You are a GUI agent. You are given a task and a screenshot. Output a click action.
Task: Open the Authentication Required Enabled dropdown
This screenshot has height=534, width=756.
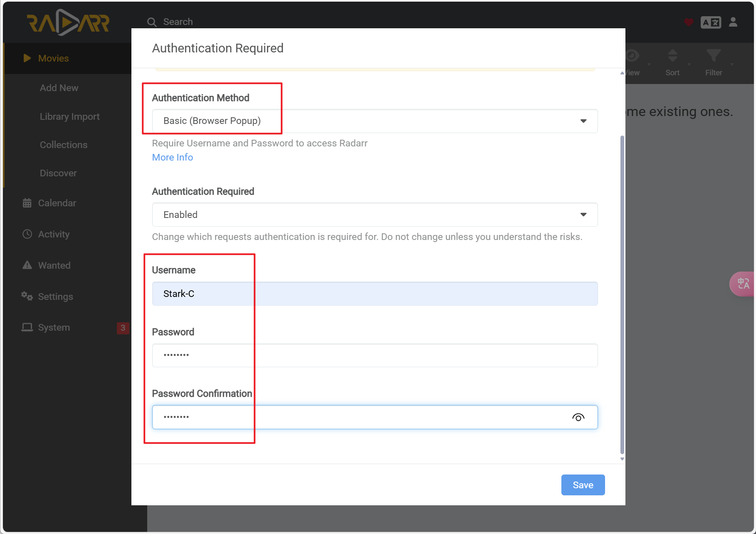375,215
